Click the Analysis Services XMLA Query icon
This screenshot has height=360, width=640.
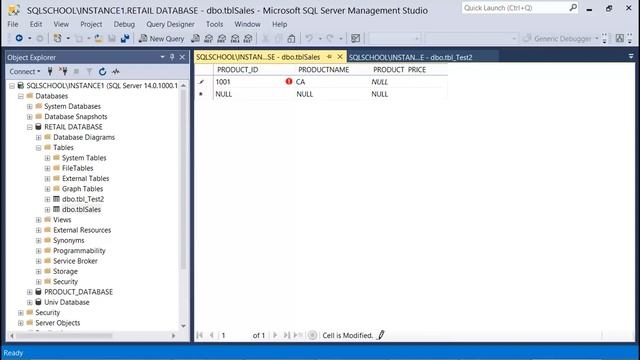[x=235, y=38]
